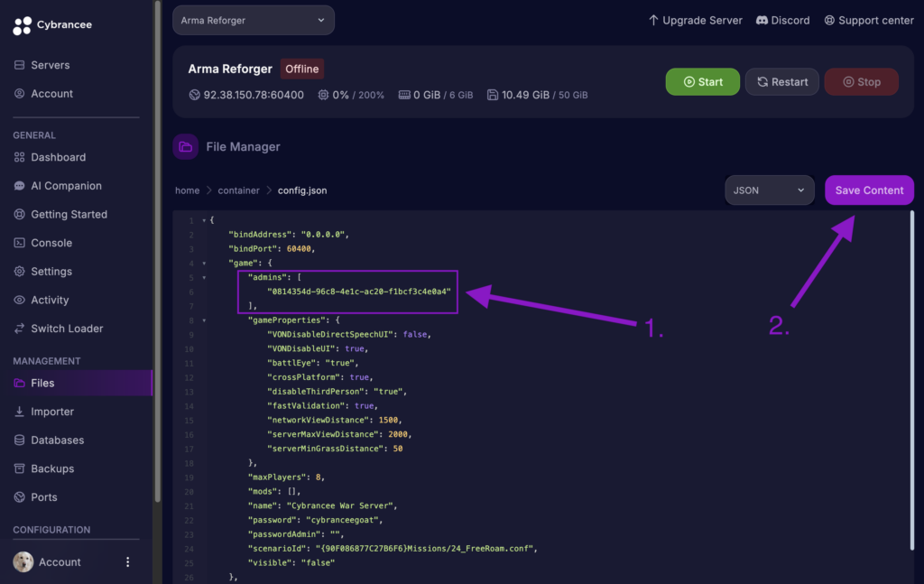The width and height of the screenshot is (924, 584).
Task: Open the Dashboard section
Action: [59, 157]
